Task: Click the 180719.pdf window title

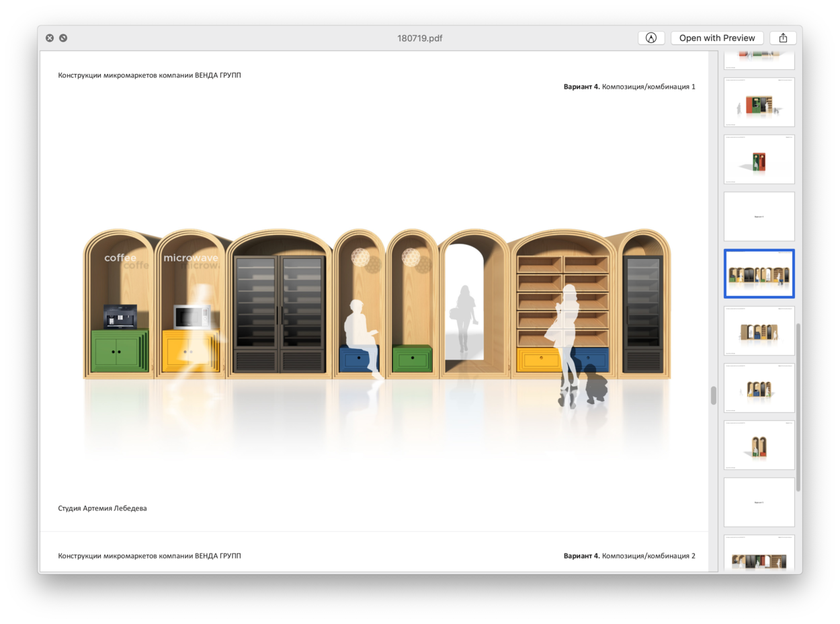Action: tap(419, 38)
